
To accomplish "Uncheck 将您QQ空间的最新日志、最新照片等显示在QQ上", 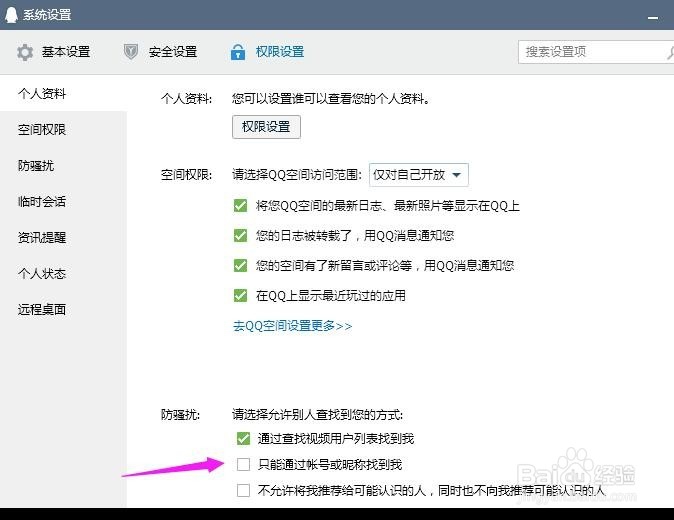I will coord(240,205).
